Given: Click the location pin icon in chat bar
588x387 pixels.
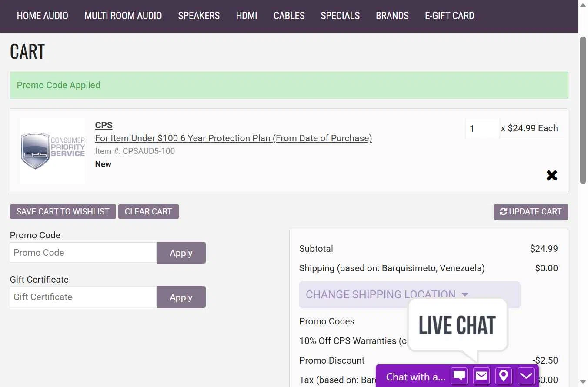Looking at the screenshot, I should click(504, 376).
